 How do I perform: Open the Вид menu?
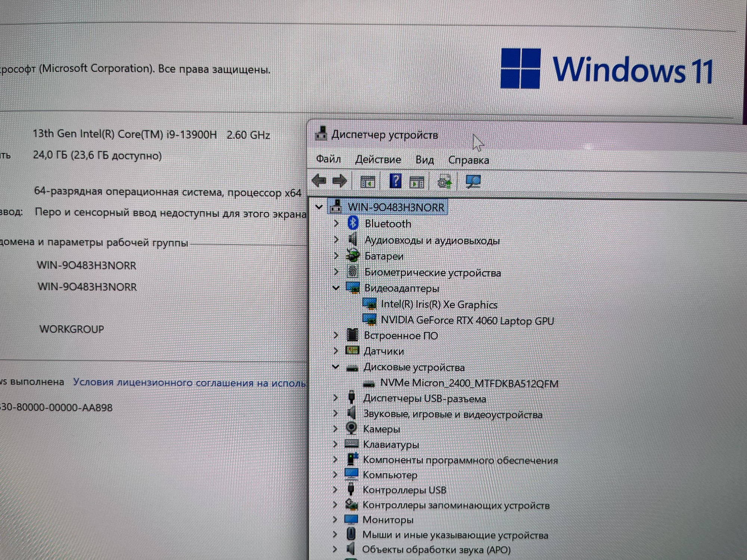425,160
